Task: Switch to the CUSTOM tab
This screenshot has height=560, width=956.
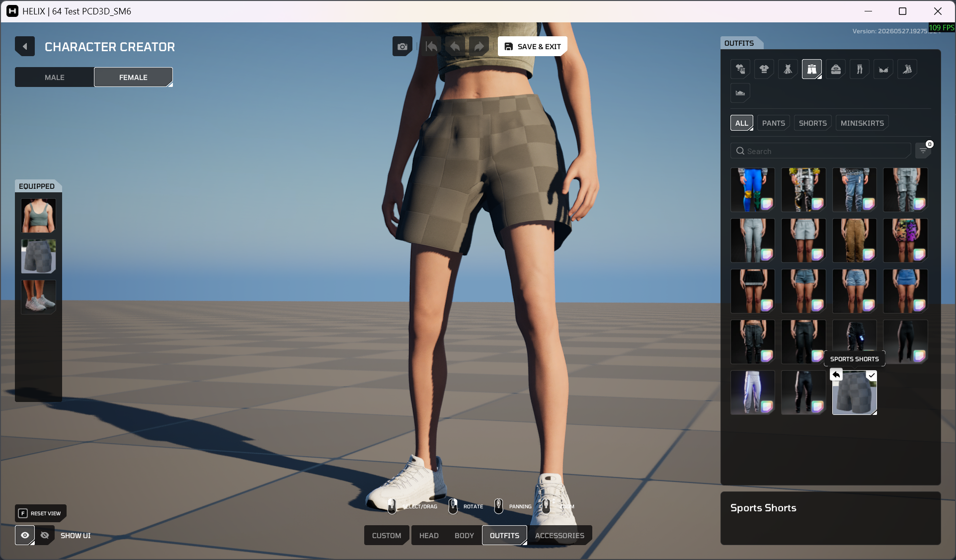Action: tap(387, 536)
